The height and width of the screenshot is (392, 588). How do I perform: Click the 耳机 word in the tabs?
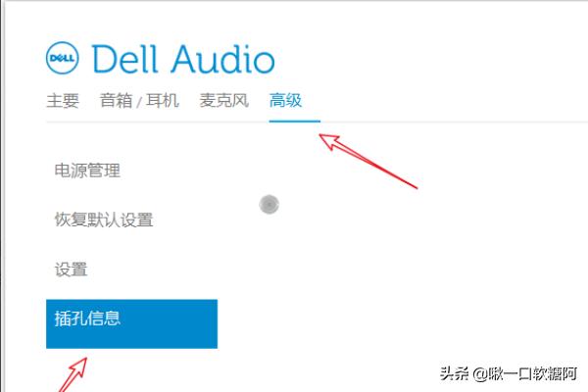[x=163, y=101]
